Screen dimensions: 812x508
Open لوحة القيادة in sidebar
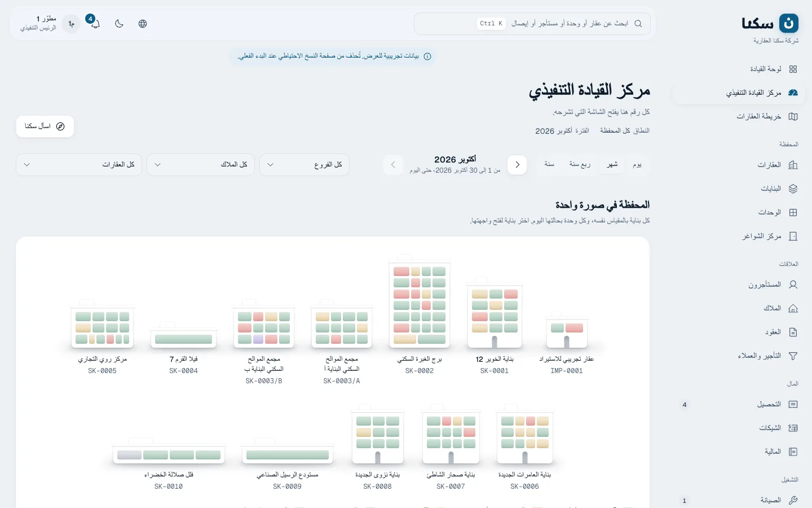pos(739,69)
